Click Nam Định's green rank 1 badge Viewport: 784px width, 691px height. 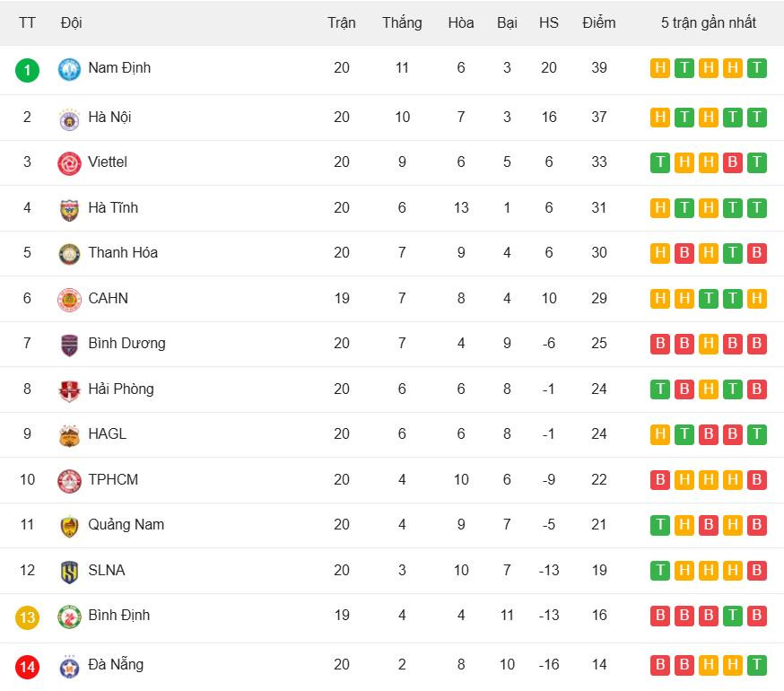[x=28, y=69]
